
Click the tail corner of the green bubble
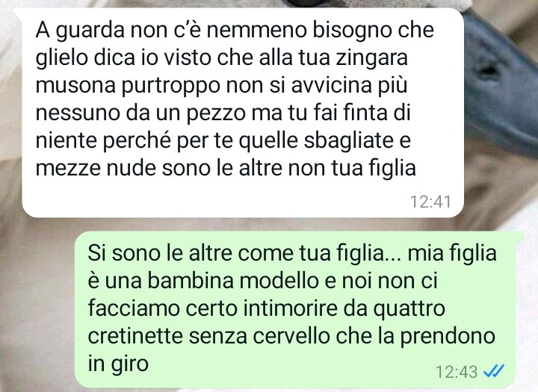coord(521,235)
